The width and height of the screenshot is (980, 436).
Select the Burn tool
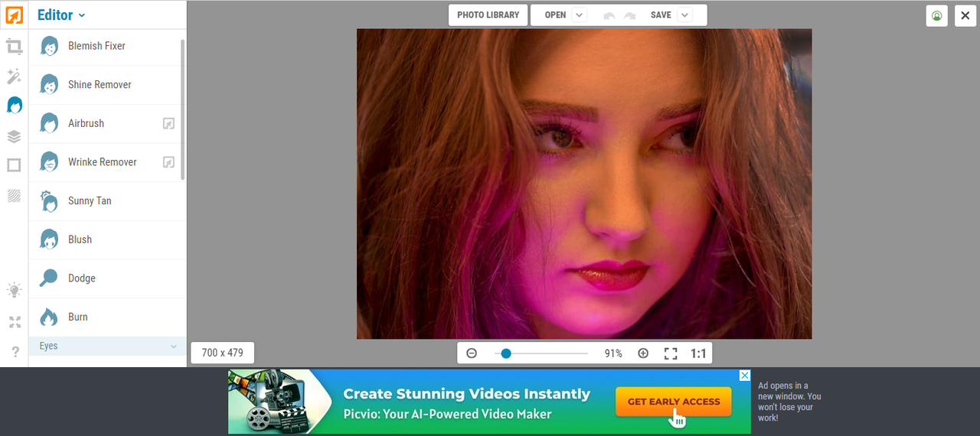tap(107, 317)
